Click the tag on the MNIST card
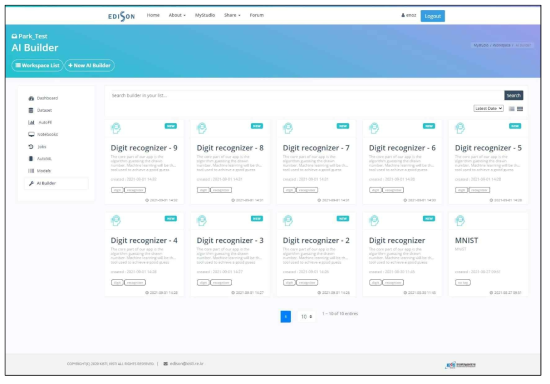This screenshot has width=550, height=384. [463, 283]
